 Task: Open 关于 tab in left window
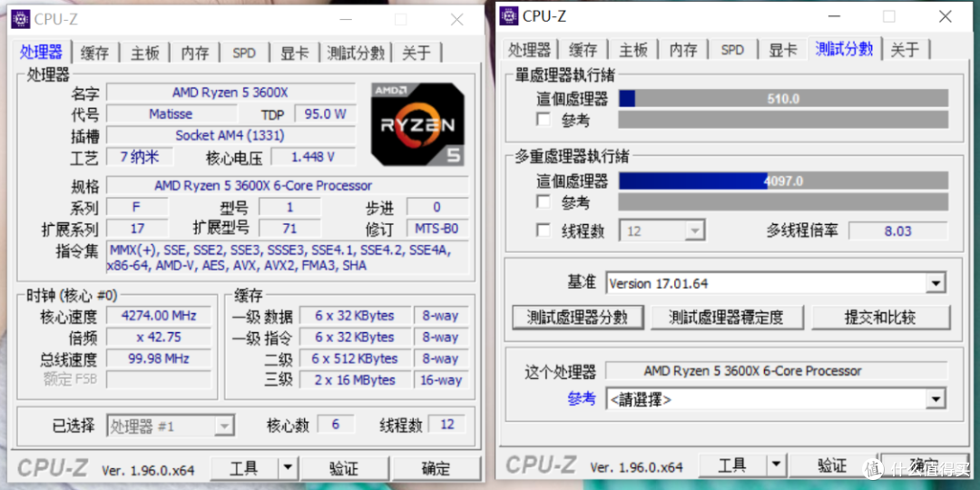click(416, 54)
